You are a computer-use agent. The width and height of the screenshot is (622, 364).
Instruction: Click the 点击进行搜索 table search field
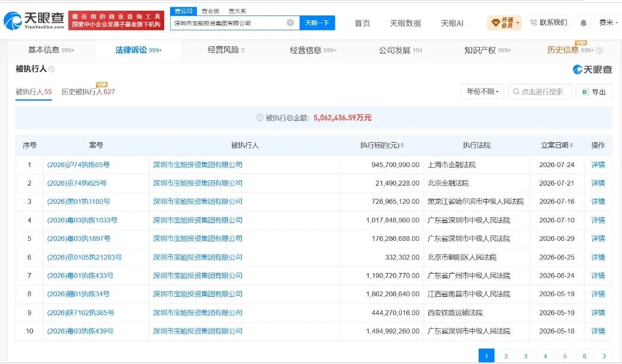point(540,92)
